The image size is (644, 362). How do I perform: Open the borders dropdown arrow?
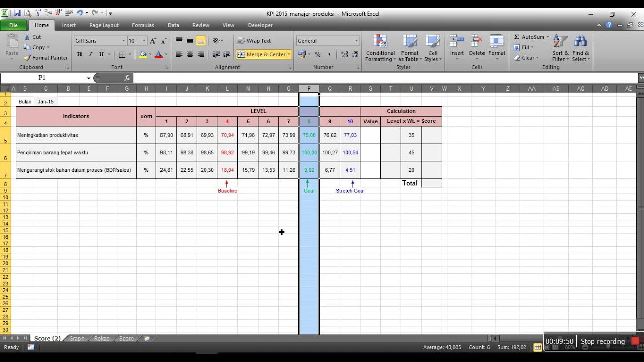click(x=130, y=54)
